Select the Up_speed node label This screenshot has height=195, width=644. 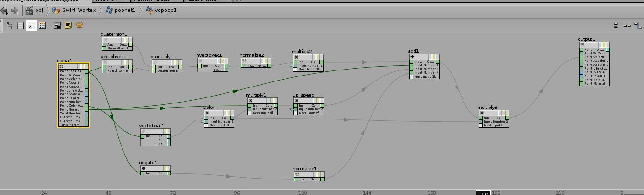click(x=303, y=95)
